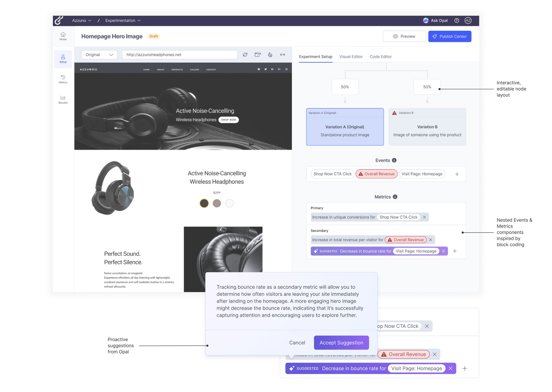Image resolution: width=552 pixels, height=392 pixels.
Task: Open History in the left sidebar
Action: 63,79
